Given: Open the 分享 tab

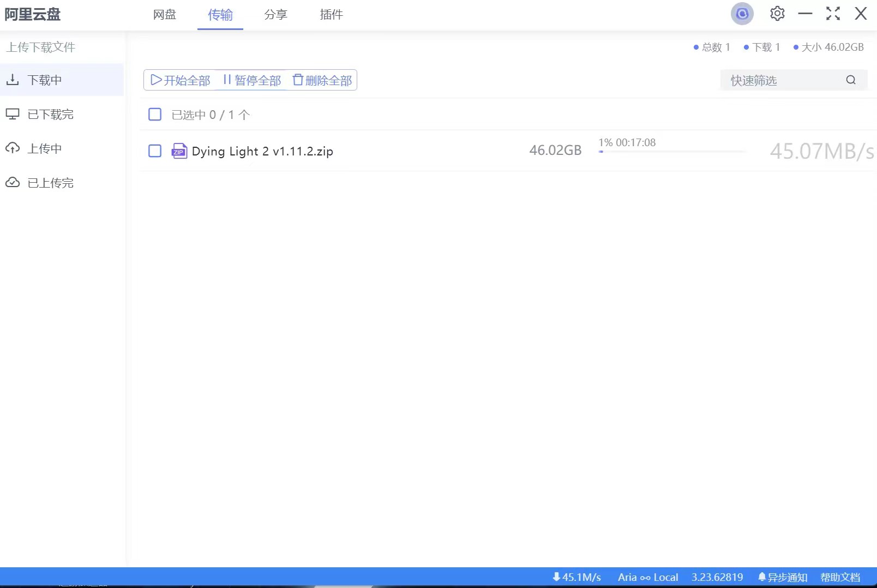Looking at the screenshot, I should pyautogui.click(x=275, y=15).
